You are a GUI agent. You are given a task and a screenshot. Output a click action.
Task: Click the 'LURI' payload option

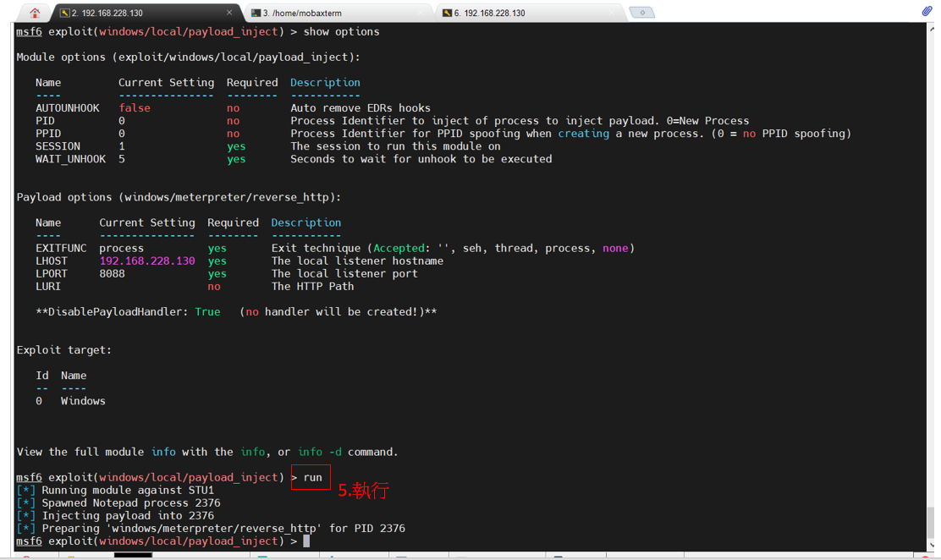48,287
